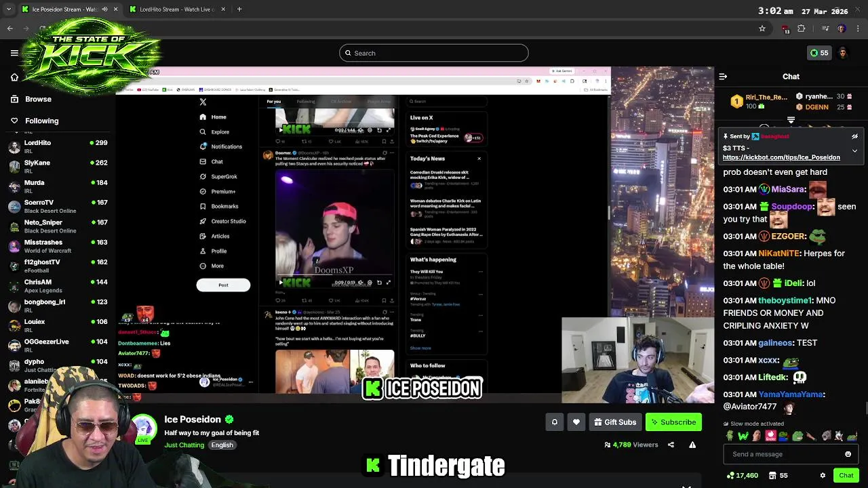This screenshot has width=868, height=488.
Task: Close the LordHito Stream tab
Action: pyautogui.click(x=224, y=9)
